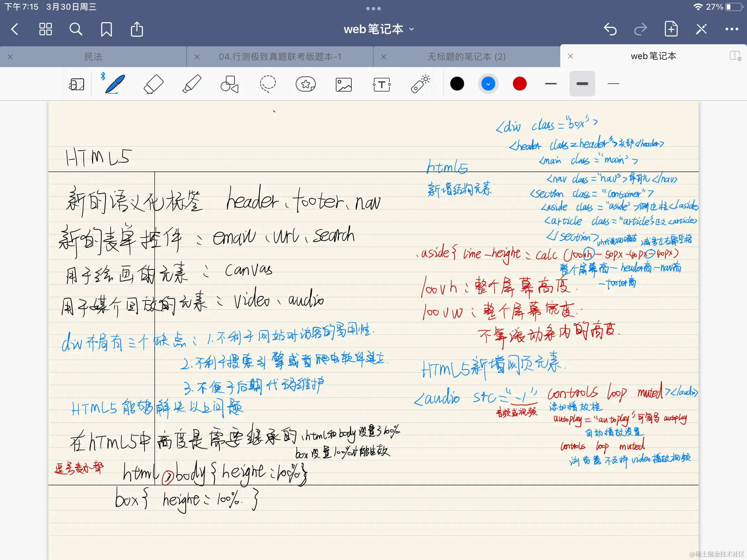The height and width of the screenshot is (560, 747).
Task: Select the text box tool
Action: [382, 84]
